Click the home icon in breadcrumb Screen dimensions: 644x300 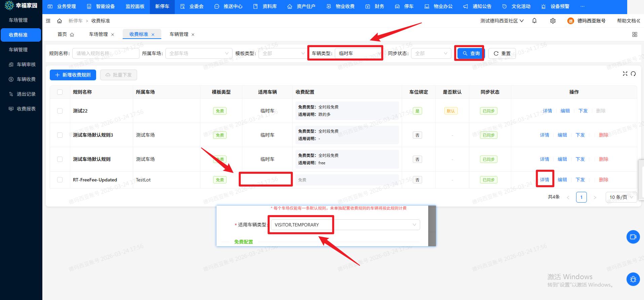(59, 21)
